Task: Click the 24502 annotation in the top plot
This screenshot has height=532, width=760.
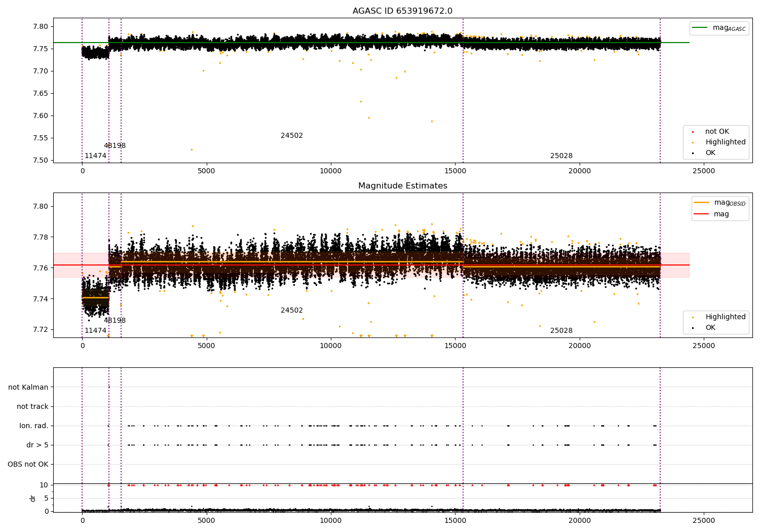Action: 292,136
